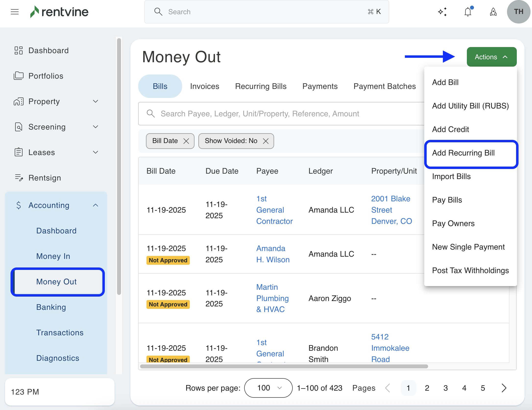The width and height of the screenshot is (532, 410).
Task: Open the AI sparkle assistant icon
Action: tap(442, 12)
